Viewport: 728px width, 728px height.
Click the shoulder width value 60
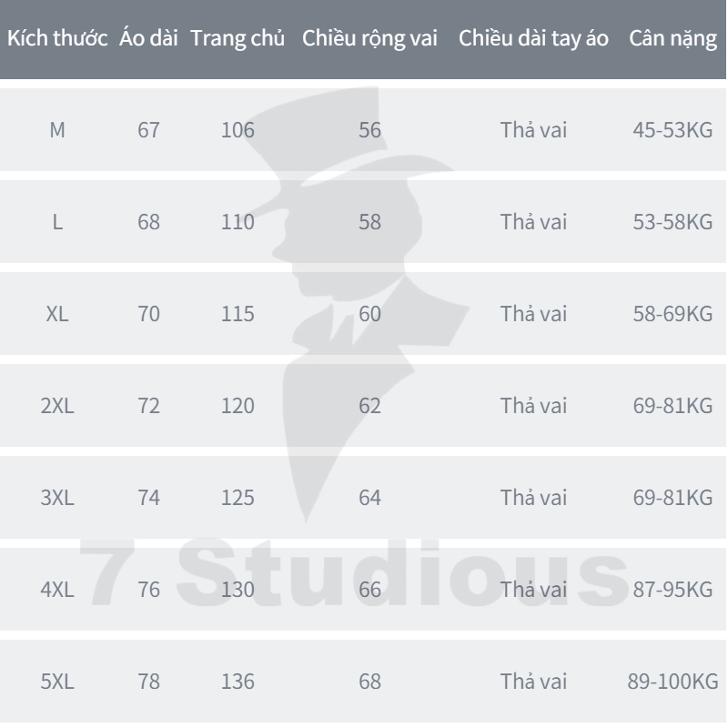tap(369, 314)
